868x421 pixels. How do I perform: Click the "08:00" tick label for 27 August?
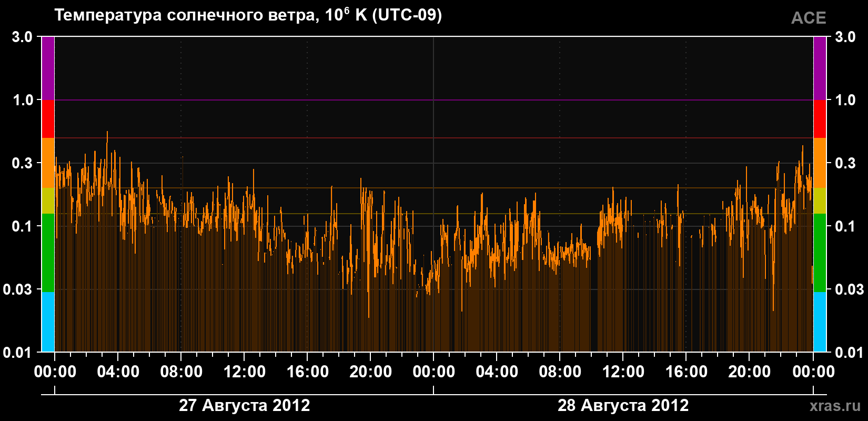[x=181, y=372]
